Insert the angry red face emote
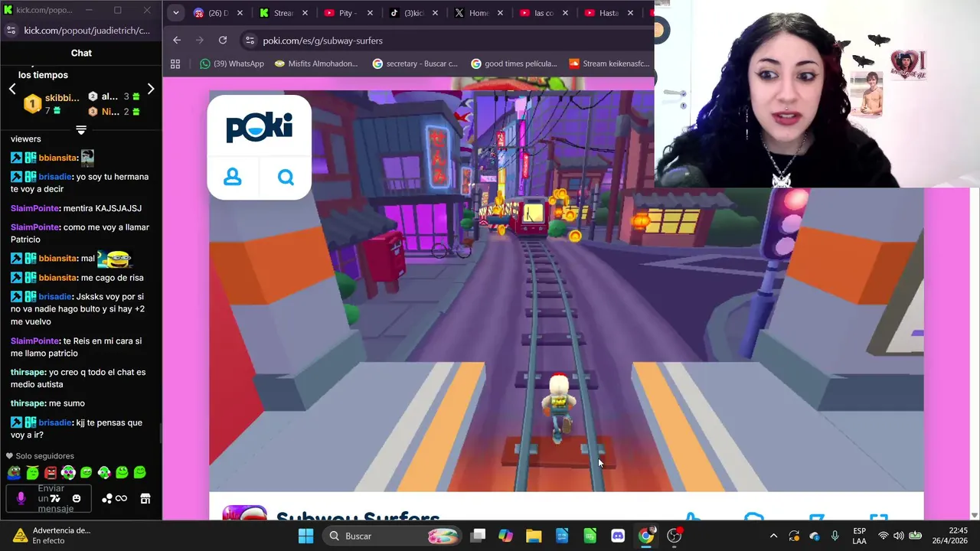 [51, 473]
